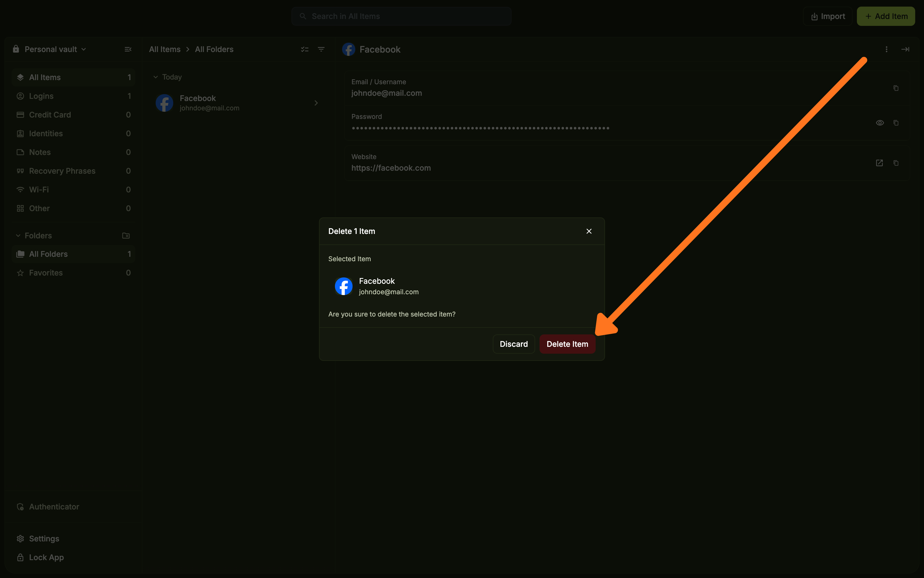Copy the website URL
924x578 pixels.
pos(896,163)
